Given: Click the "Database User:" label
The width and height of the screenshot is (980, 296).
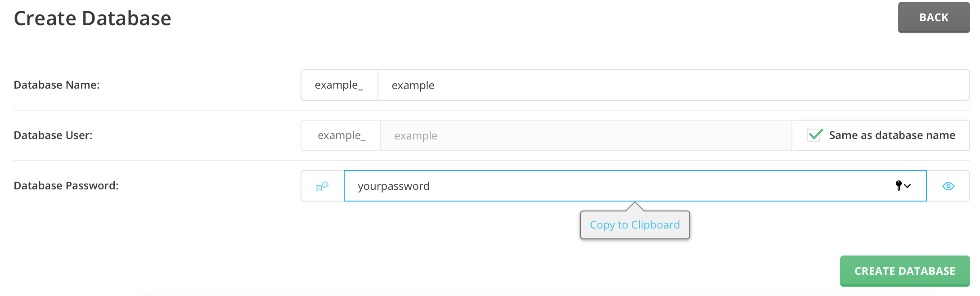Looking at the screenshot, I should (x=53, y=135).
